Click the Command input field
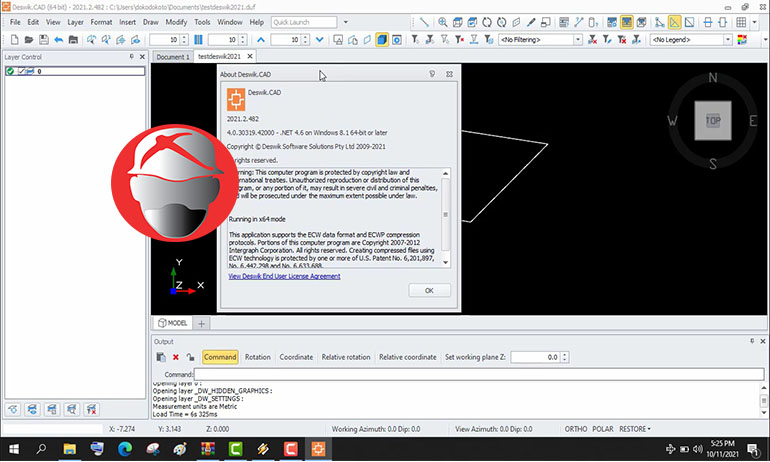The height and width of the screenshot is (462, 770). click(479, 374)
